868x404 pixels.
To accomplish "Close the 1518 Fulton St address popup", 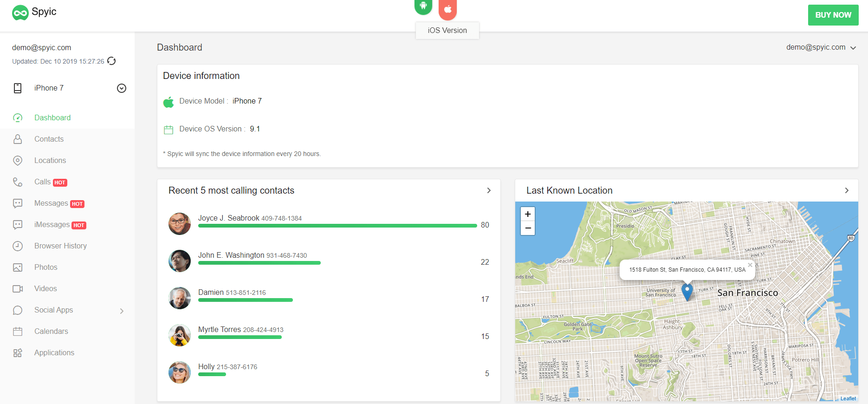I will [x=750, y=265].
